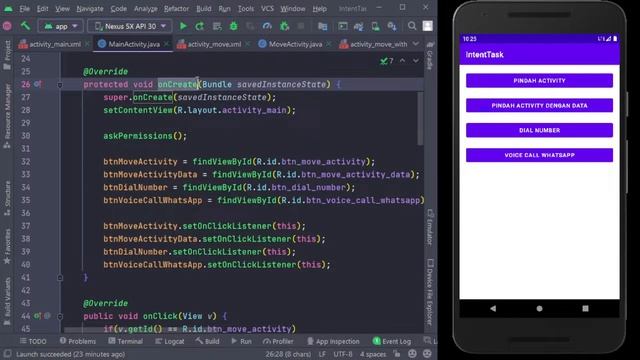Click the Profile app icon
The width and height of the screenshot is (640, 360).
[x=267, y=26]
